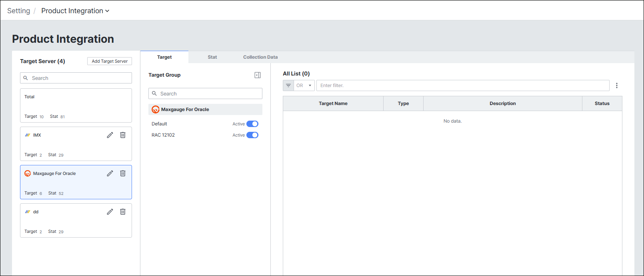
Task: Focus the Target Group search field
Action: point(205,93)
